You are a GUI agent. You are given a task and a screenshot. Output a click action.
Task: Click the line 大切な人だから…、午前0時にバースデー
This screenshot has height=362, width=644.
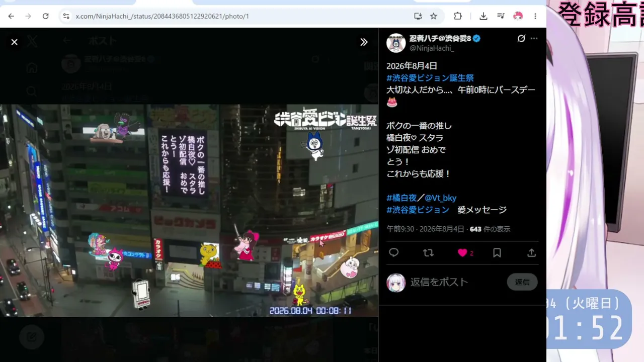[461, 90]
